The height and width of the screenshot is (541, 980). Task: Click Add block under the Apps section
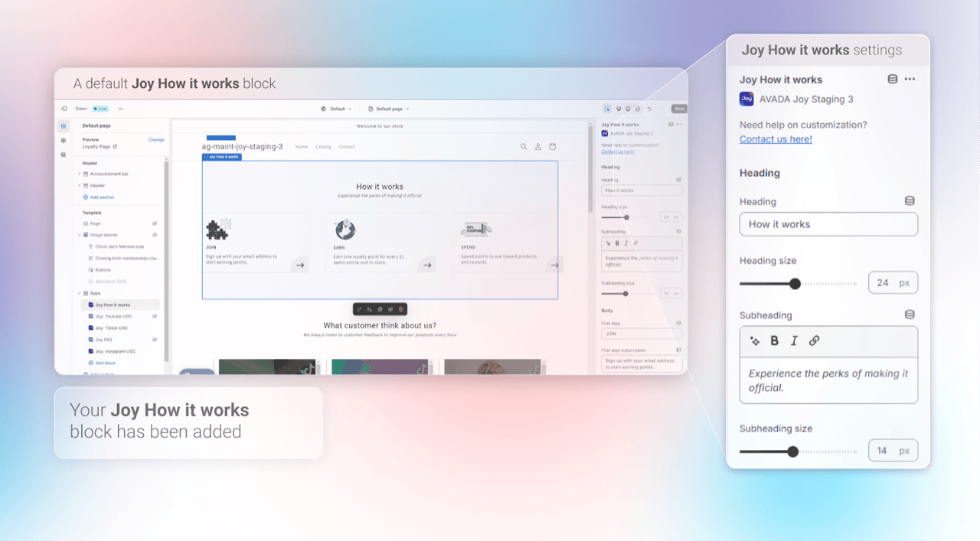click(x=101, y=363)
